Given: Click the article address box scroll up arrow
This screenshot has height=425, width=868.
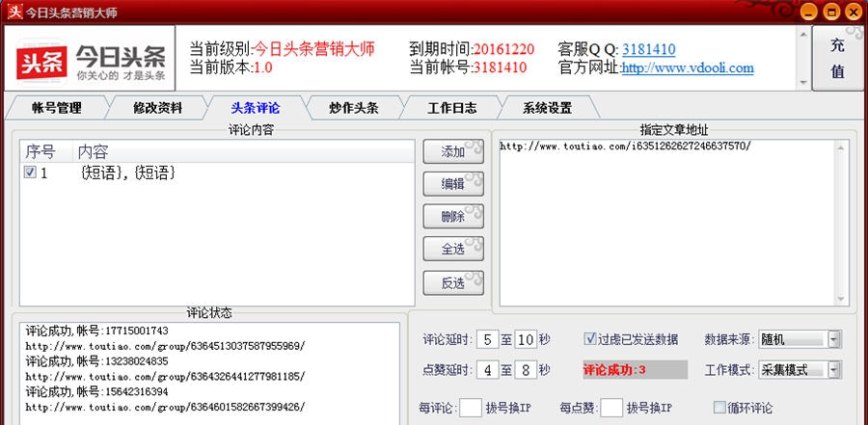Looking at the screenshot, I should (841, 147).
